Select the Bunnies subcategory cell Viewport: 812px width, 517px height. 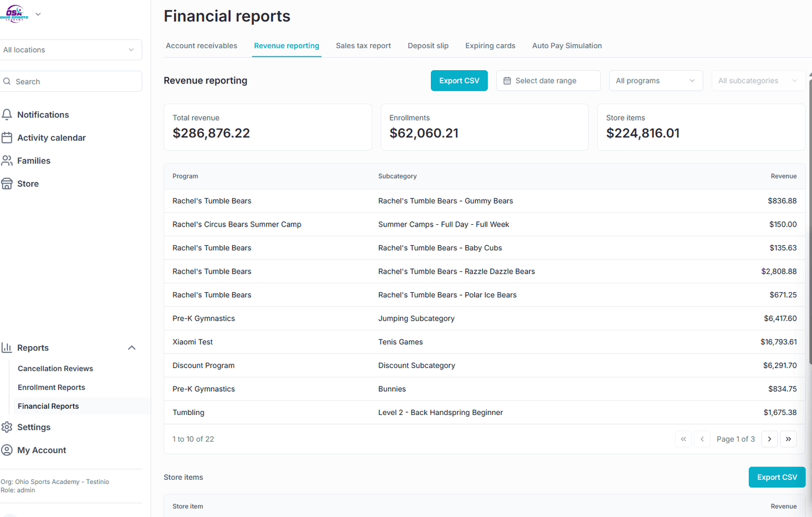pyautogui.click(x=392, y=389)
